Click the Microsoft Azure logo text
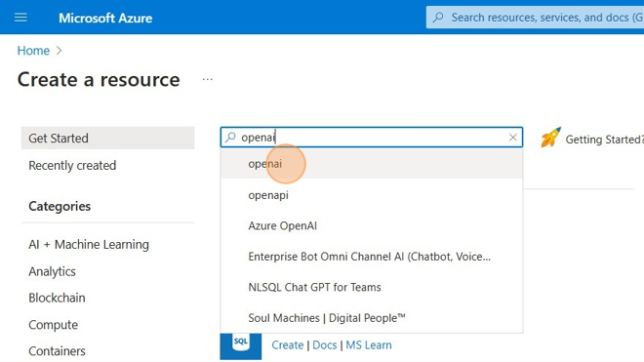The width and height of the screenshot is (644, 362). coord(105,19)
